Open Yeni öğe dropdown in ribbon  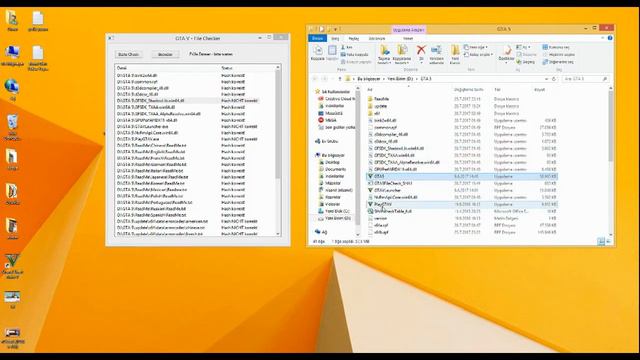coord(477,47)
